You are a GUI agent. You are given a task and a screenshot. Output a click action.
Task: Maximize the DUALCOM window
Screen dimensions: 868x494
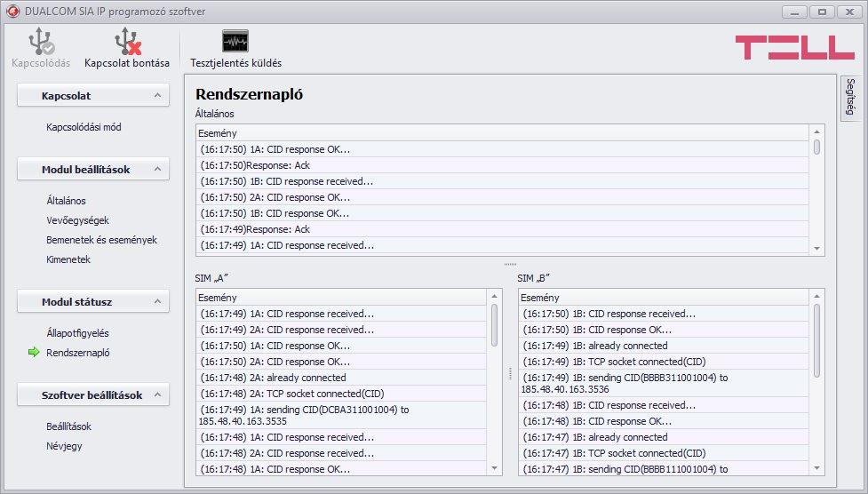click(x=822, y=12)
